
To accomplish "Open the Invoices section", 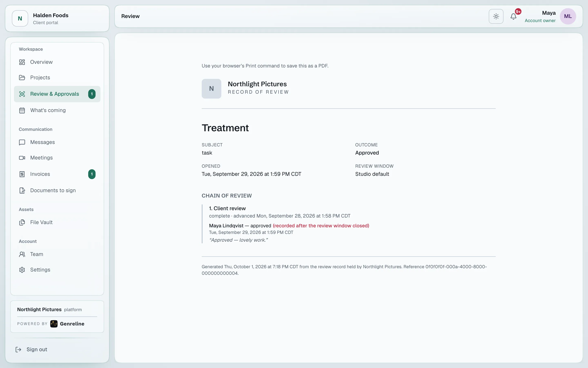I will click(57, 174).
